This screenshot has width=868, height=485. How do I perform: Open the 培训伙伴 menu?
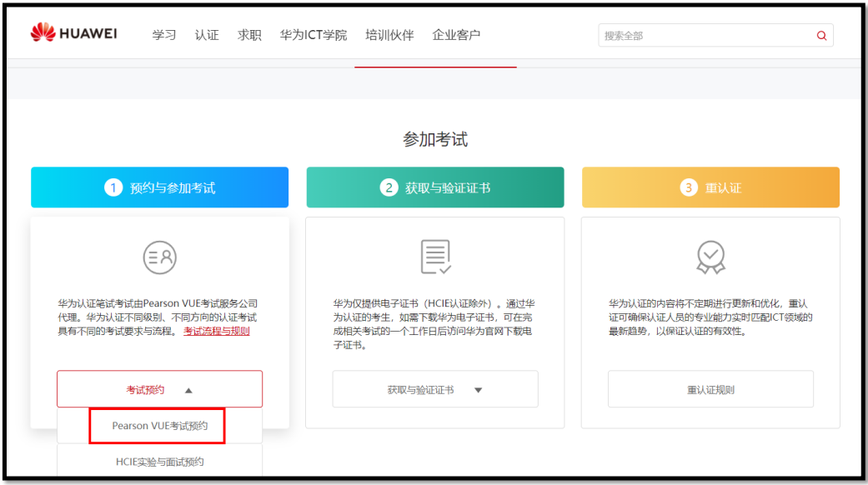click(389, 35)
